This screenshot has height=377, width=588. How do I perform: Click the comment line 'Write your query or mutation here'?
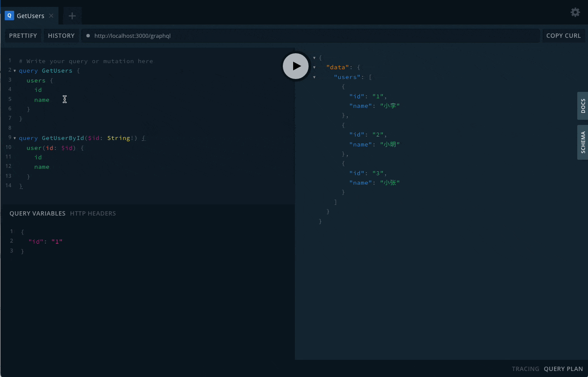(x=86, y=61)
